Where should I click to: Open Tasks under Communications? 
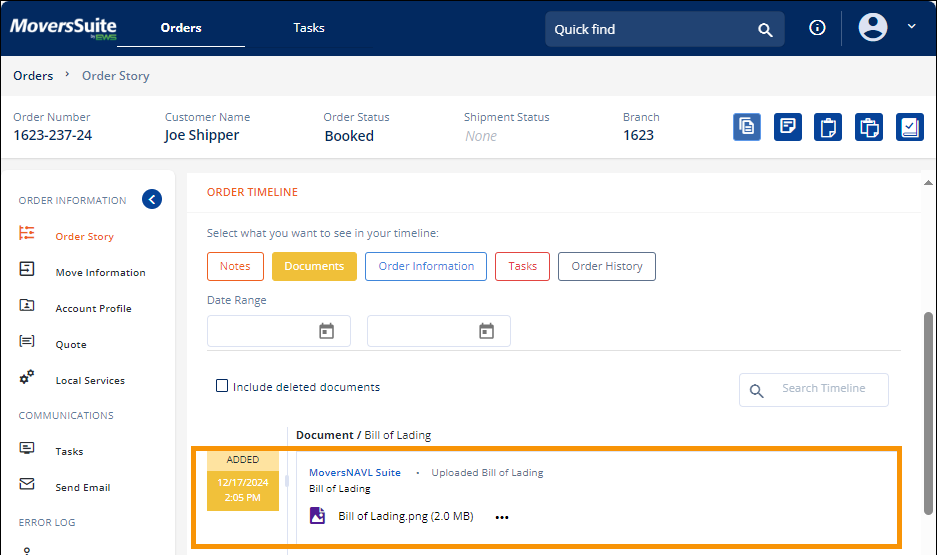click(69, 452)
